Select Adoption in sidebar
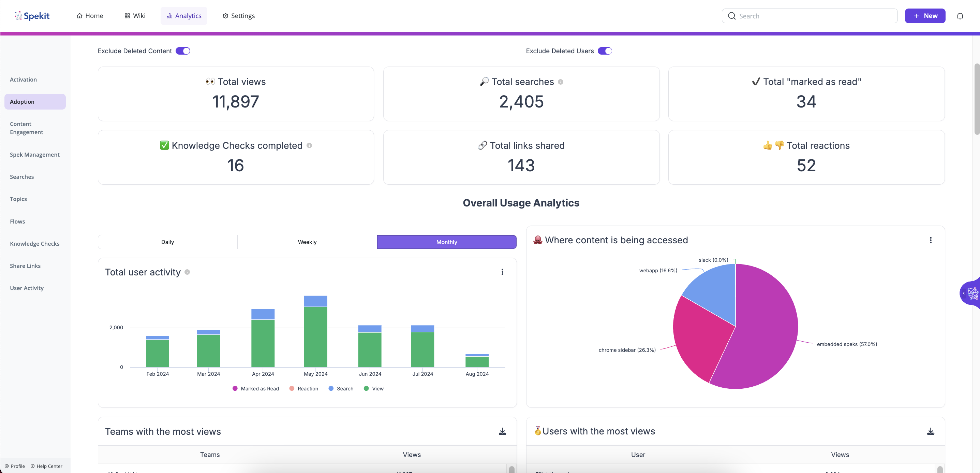This screenshot has width=980, height=473. (35, 102)
